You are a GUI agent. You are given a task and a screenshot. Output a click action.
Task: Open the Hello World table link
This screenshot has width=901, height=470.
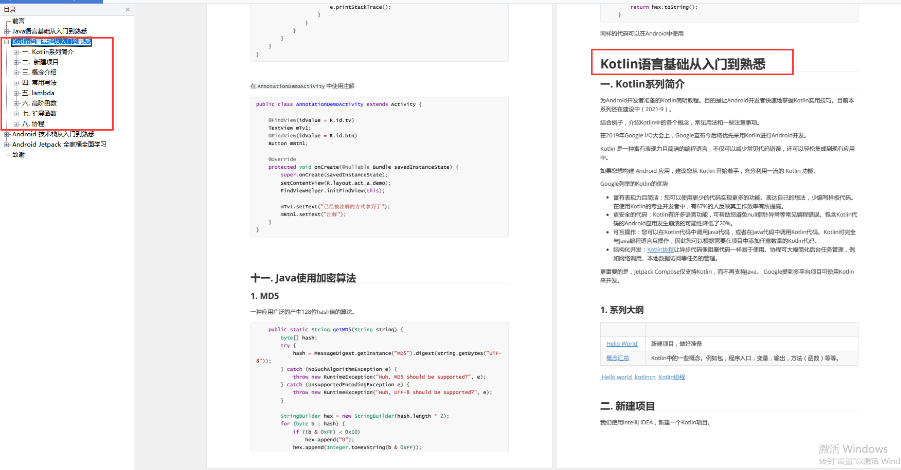pos(622,344)
